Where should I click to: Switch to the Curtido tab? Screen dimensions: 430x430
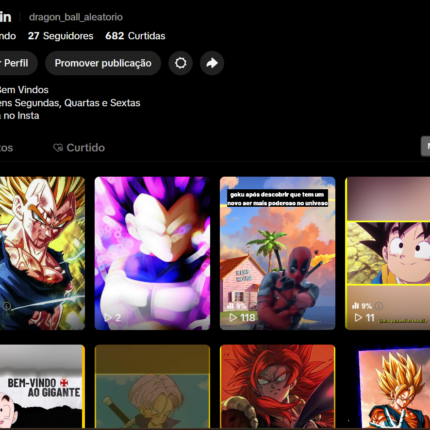(x=79, y=148)
